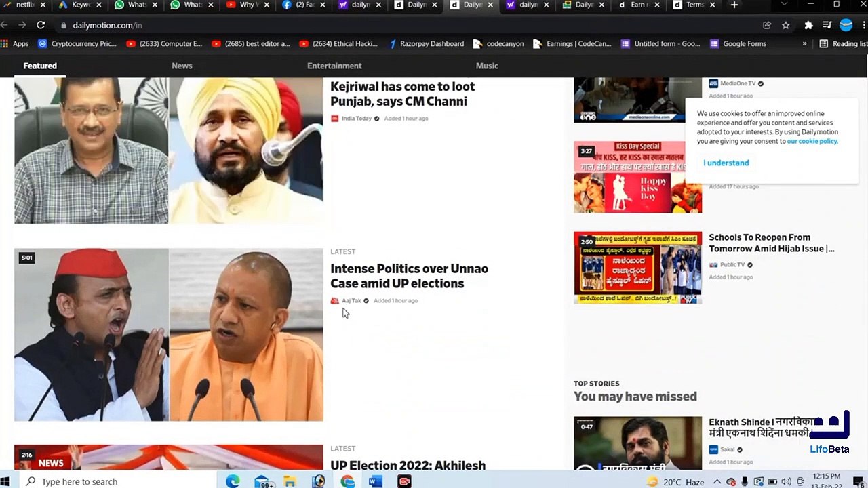Open the media player icon on taskbar

pos(319,481)
